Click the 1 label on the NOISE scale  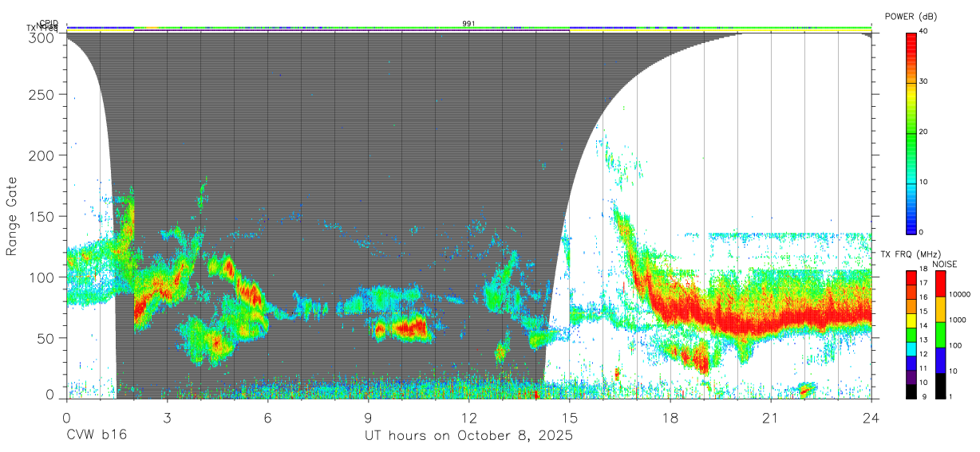(x=952, y=396)
